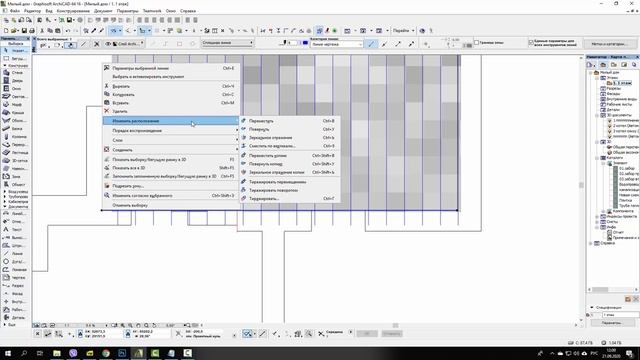This screenshot has width=640, height=360.
Task: Select the Zone (Зона) tool
Action: 15,176
